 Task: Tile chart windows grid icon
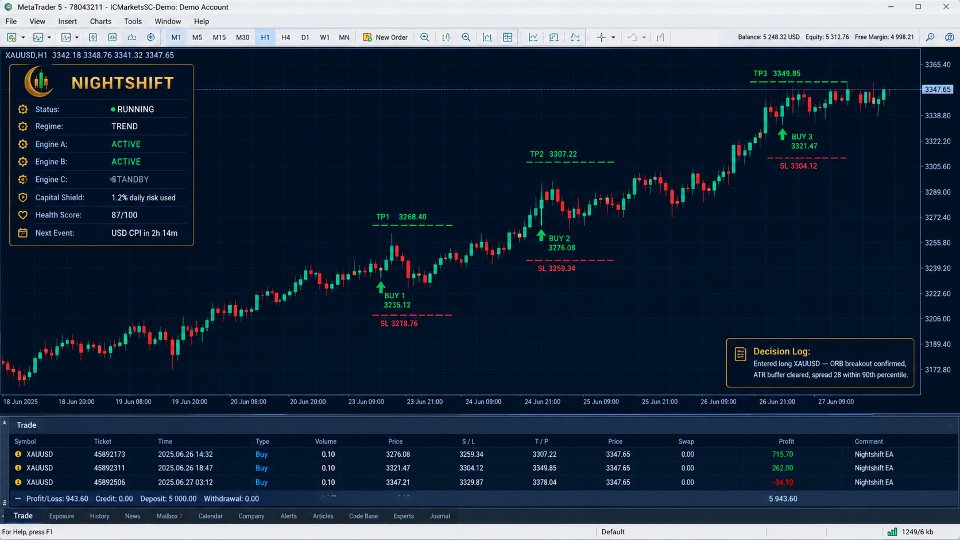pyautogui.click(x=508, y=37)
